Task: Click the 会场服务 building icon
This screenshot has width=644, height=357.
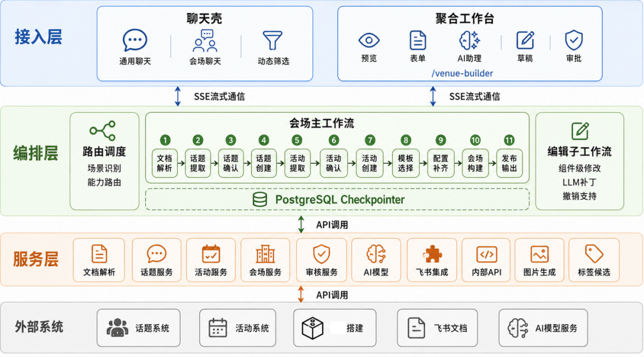Action: pos(265,254)
